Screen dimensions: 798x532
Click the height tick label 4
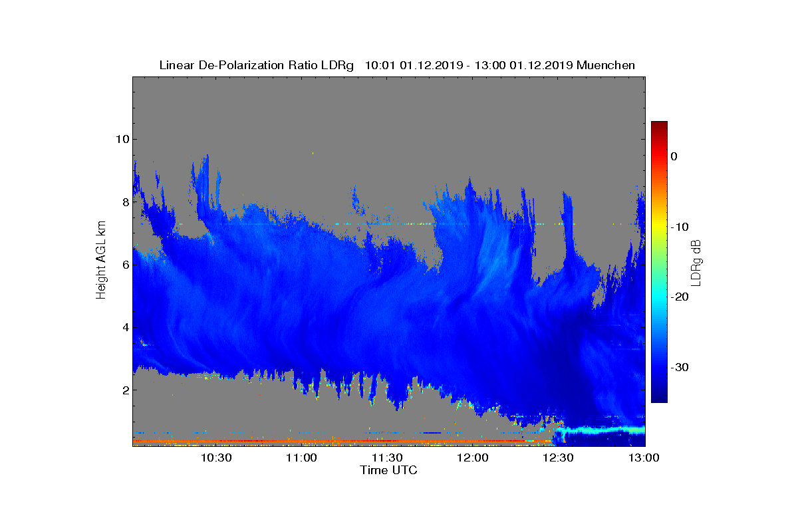(124, 327)
